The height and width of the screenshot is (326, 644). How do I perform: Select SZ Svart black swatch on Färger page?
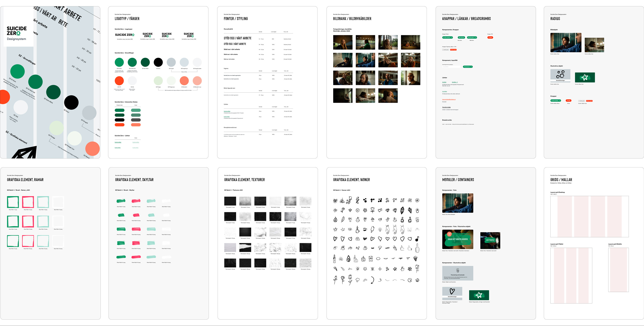pyautogui.click(x=158, y=62)
